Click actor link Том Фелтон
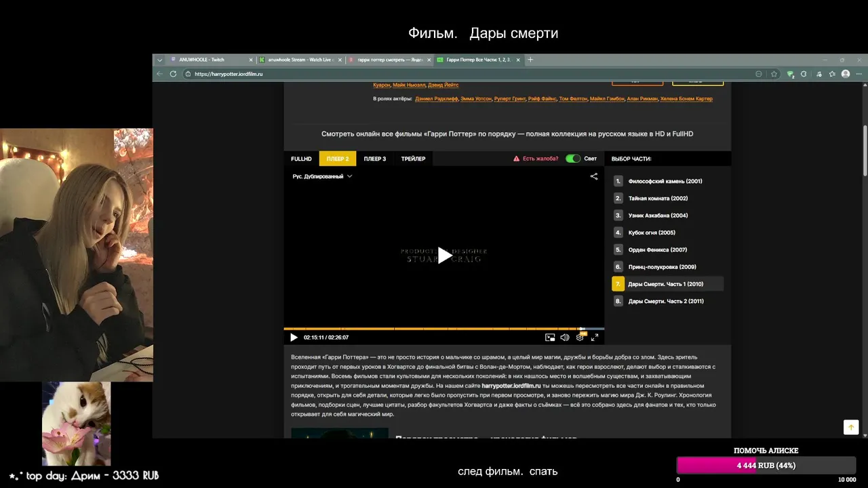868x488 pixels. [x=573, y=99]
